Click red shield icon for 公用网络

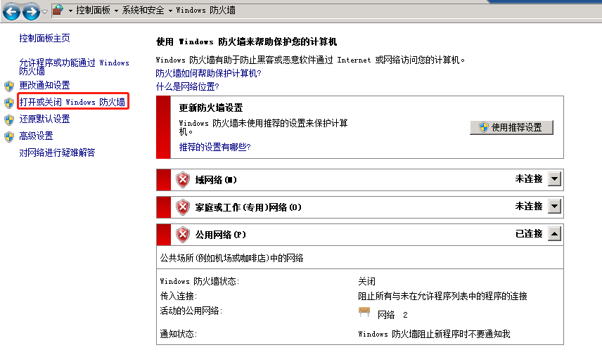pos(183,235)
